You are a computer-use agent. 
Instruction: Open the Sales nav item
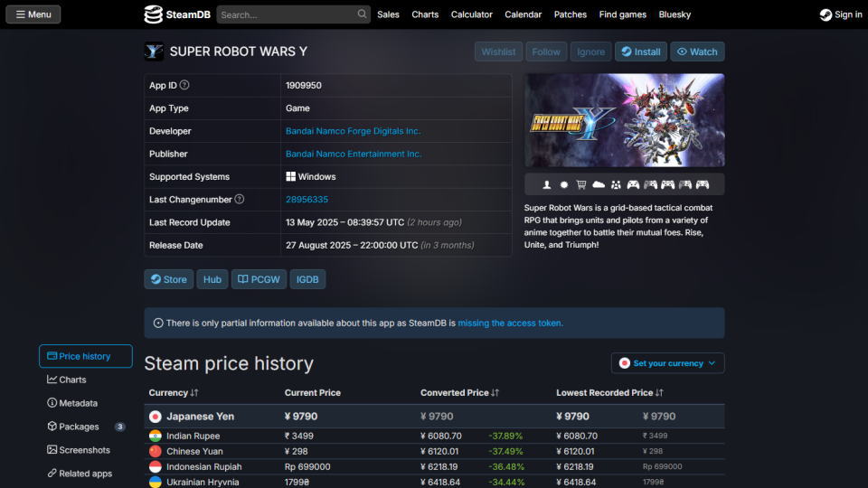pyautogui.click(x=388, y=14)
